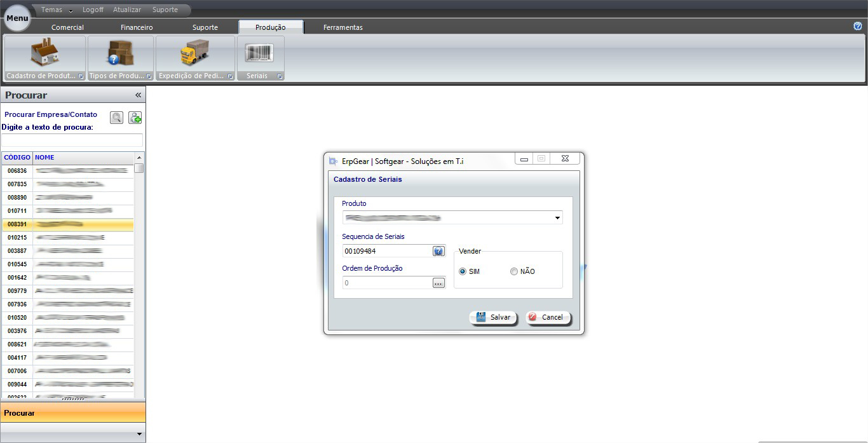Image resolution: width=868 pixels, height=443 pixels.
Task: Click the Digite a texto de procura field
Action: 72,140
